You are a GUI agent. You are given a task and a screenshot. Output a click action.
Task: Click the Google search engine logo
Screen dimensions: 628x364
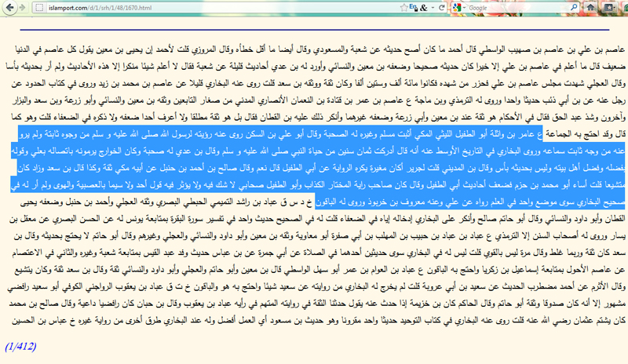[x=457, y=8]
